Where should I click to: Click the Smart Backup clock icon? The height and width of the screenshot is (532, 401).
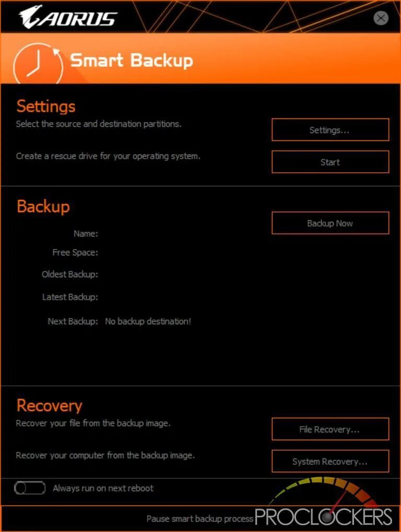38,64
